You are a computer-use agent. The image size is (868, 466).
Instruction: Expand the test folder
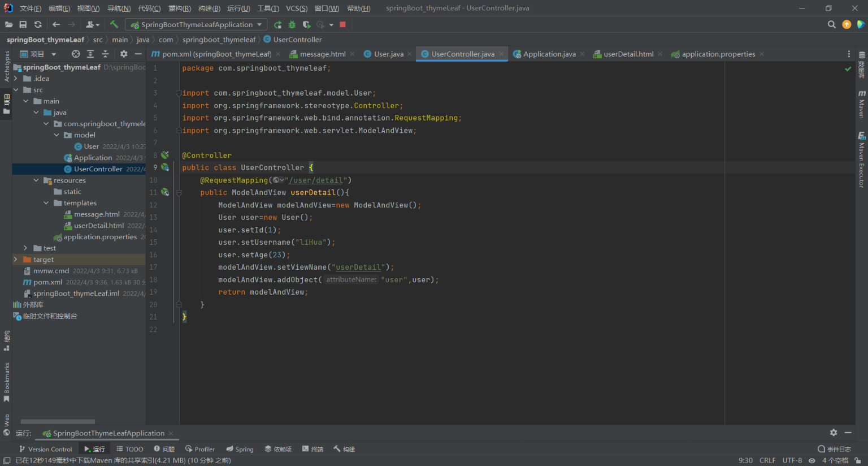point(26,248)
